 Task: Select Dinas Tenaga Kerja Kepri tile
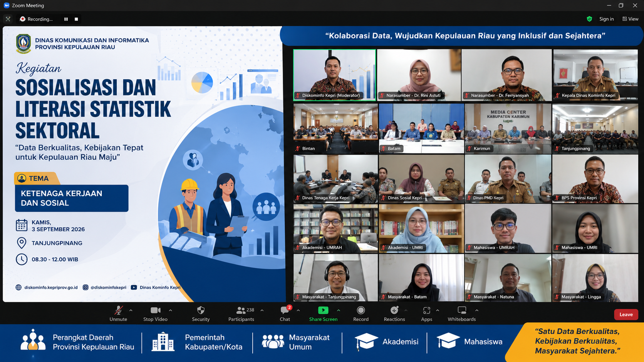click(335, 179)
